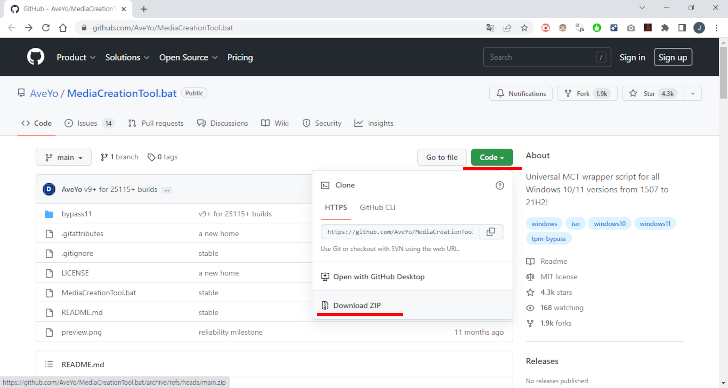This screenshot has height=388, width=728.
Task: Open the Product dropdown menu
Action: 76,57
